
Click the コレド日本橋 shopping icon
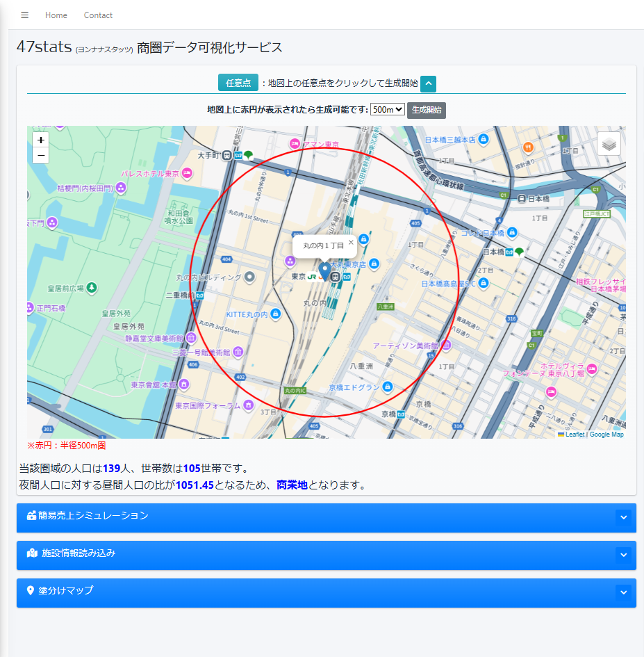[x=512, y=232]
